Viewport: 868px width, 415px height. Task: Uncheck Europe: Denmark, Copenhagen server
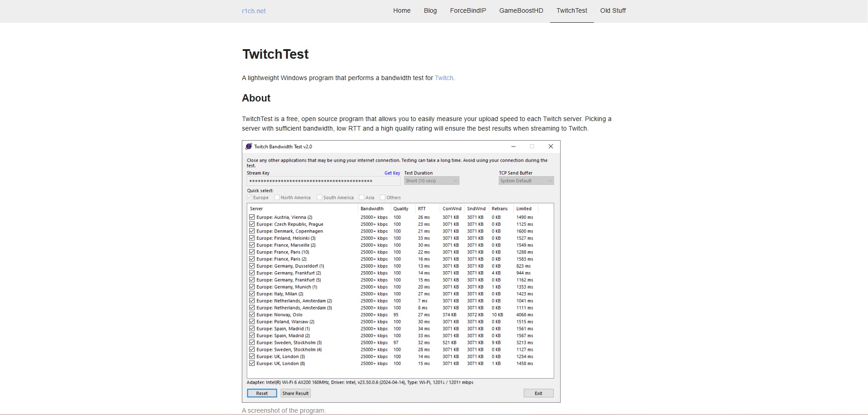point(252,231)
